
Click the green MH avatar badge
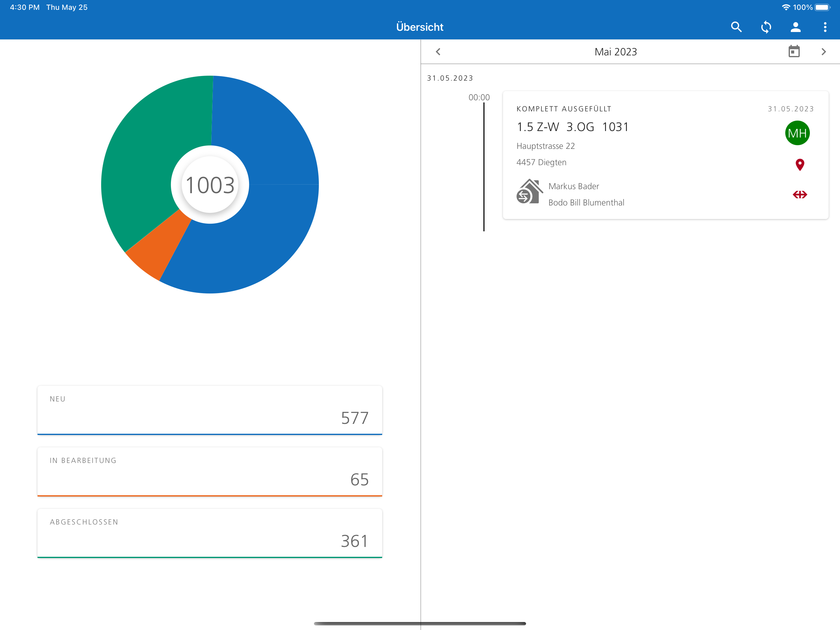(x=797, y=133)
